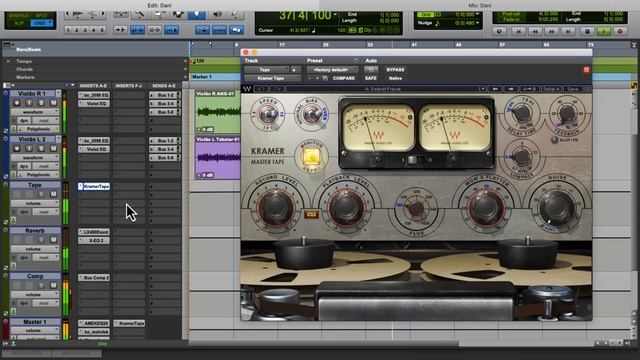Open Violão R 1 read automation mode selector
The image size is (640, 360).
point(45,121)
